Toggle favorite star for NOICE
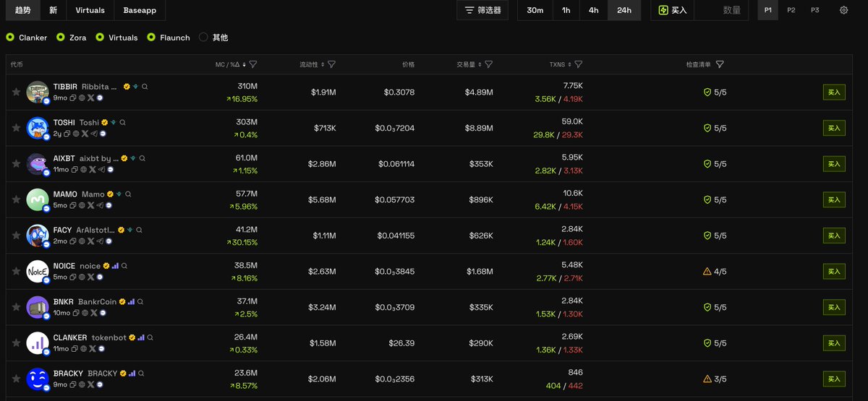The width and height of the screenshot is (868, 401). [16, 271]
